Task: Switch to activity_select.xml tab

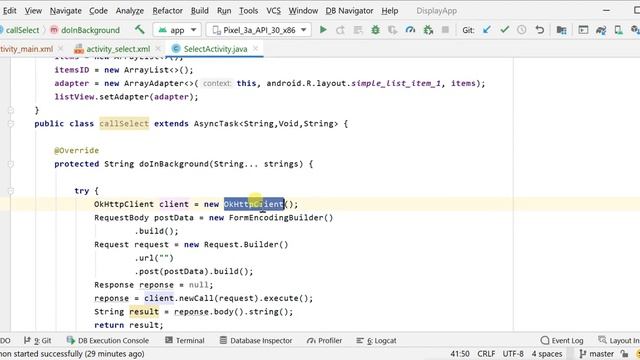Action: point(118,49)
